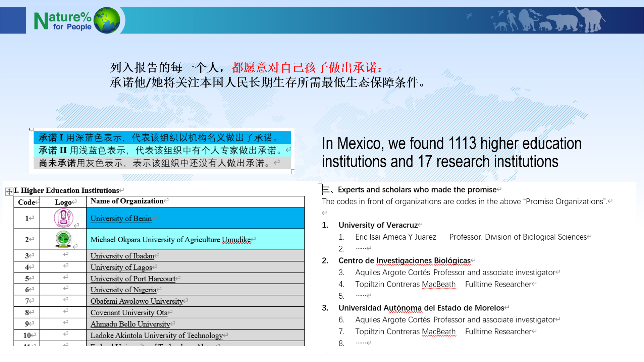Click the table move handle beside Higher Education Institutions
Image resolution: width=644 pixels, height=362 pixels.
9,192
